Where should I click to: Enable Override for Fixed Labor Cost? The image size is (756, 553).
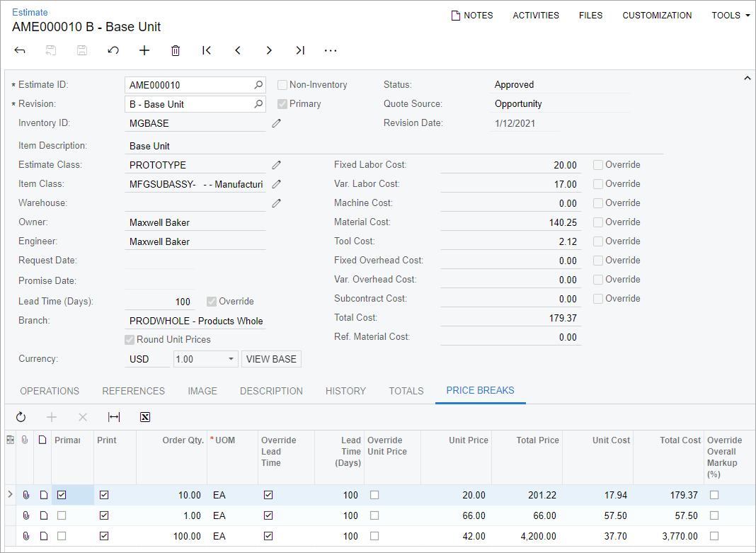point(599,165)
